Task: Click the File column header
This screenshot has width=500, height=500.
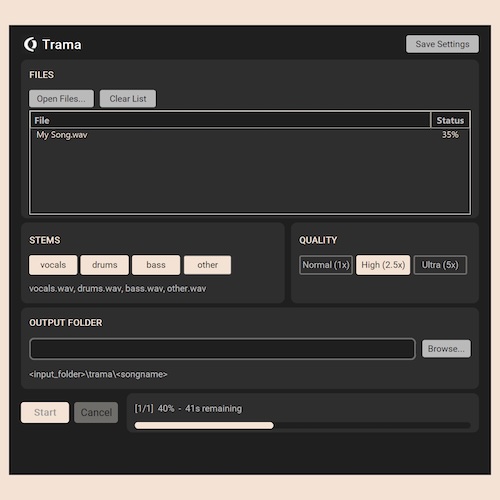Action: pos(230,120)
